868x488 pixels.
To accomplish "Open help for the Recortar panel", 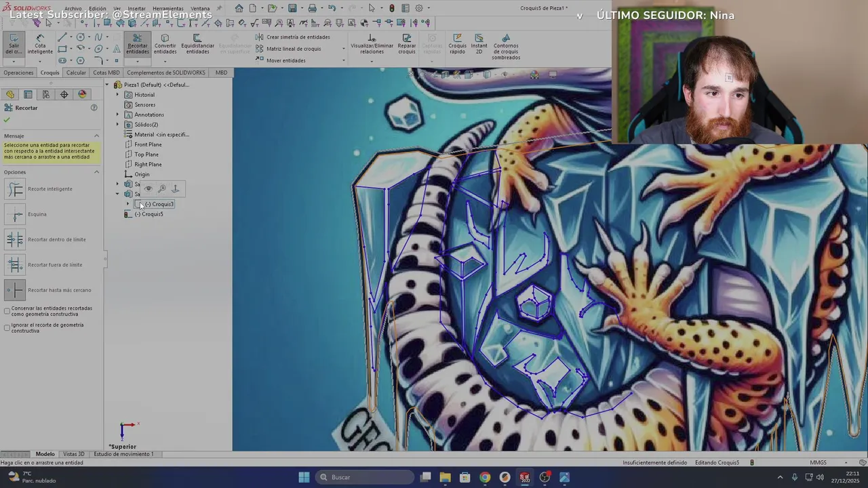I will [x=94, y=108].
